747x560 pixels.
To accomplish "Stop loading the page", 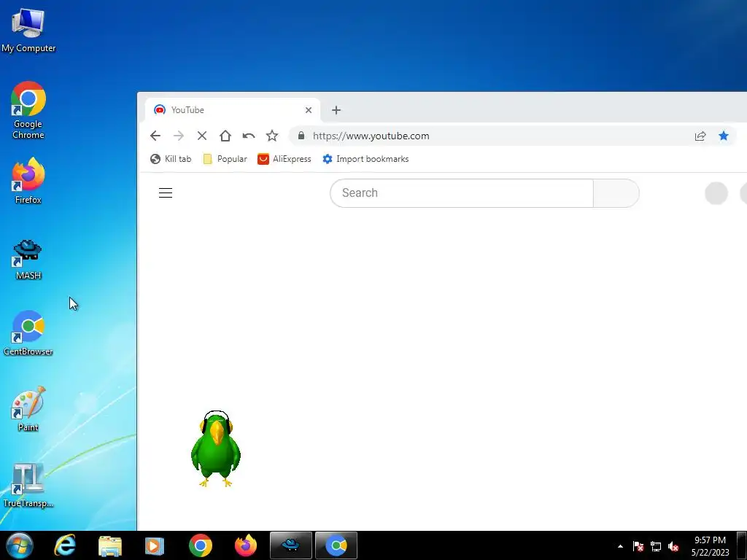I will 202,136.
